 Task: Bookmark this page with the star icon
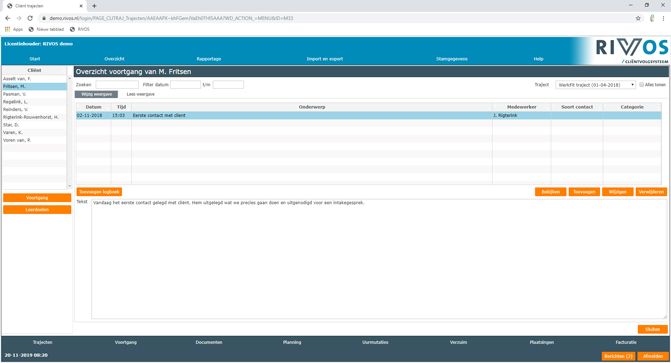(x=638, y=18)
